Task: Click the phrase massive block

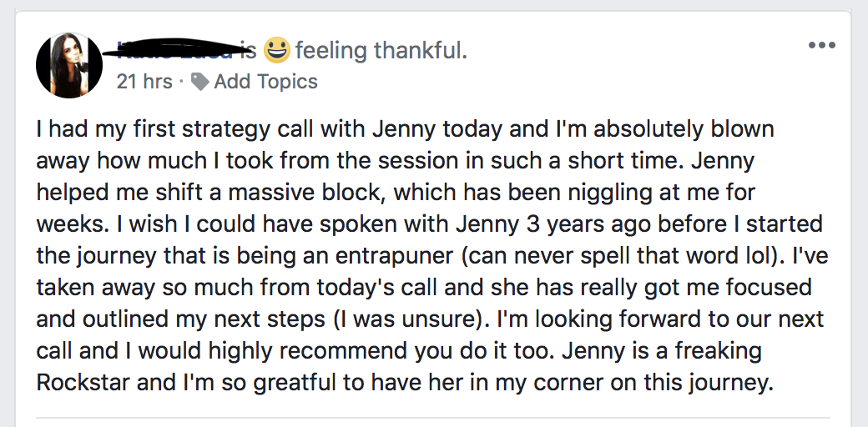Action: (290, 193)
